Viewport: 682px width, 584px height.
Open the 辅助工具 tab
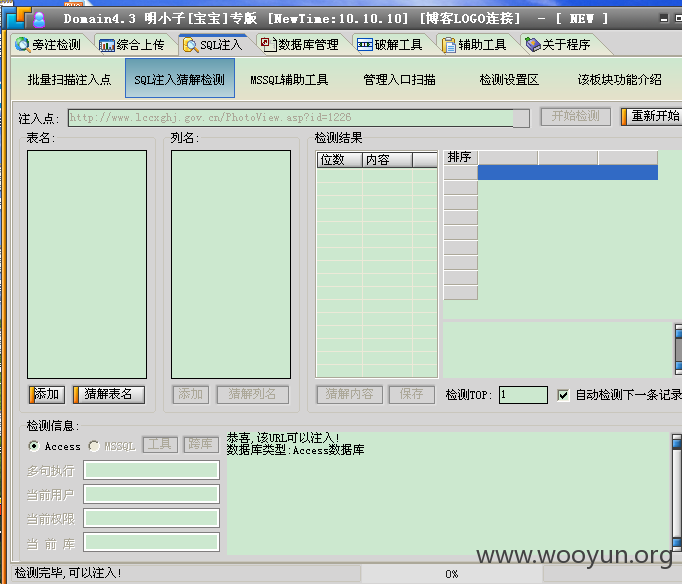pyautogui.click(x=474, y=44)
